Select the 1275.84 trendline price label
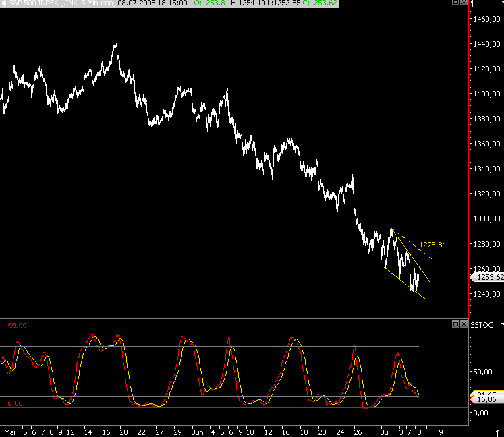Viewport: 504px width, 437px height. (x=432, y=245)
